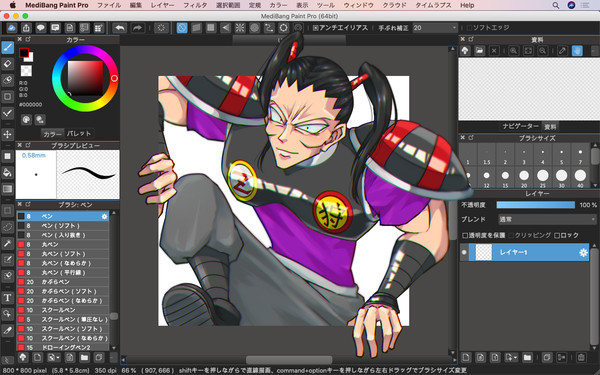Enable the concentric circle snap icon
Image resolution: width=600 pixels, height=375 pixels.
(254, 28)
